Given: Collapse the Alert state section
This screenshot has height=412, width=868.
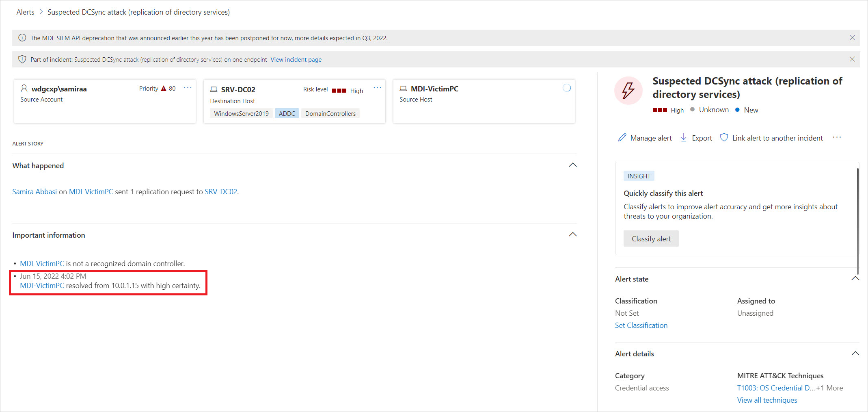Looking at the screenshot, I should tap(855, 279).
